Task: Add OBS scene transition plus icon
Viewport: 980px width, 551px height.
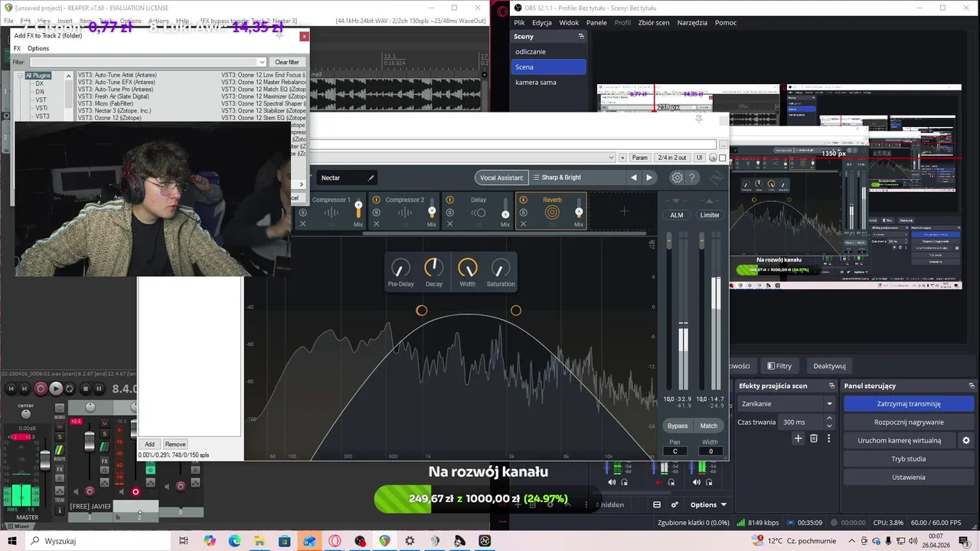Action: pyautogui.click(x=798, y=439)
